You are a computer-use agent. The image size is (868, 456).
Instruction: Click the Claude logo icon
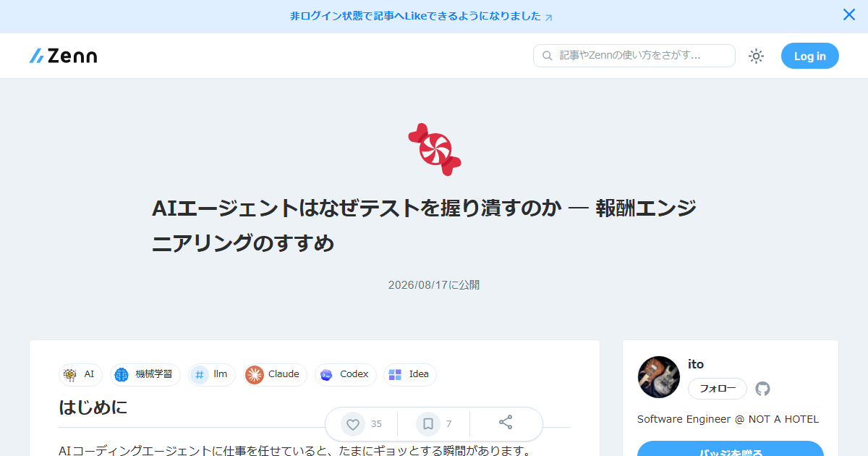coord(255,374)
